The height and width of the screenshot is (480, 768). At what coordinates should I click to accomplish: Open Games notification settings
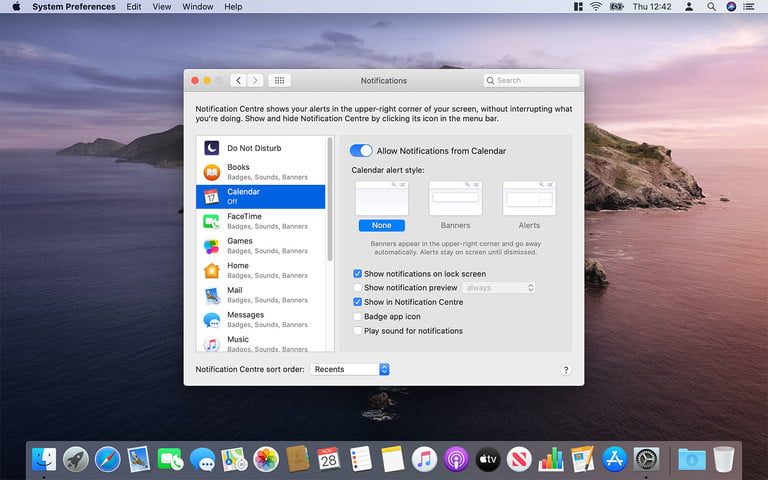pos(260,246)
